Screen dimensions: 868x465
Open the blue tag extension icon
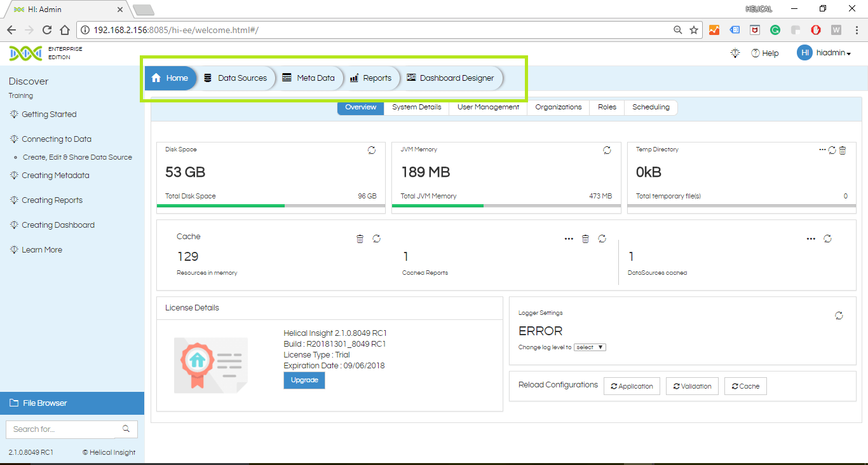[x=735, y=30]
